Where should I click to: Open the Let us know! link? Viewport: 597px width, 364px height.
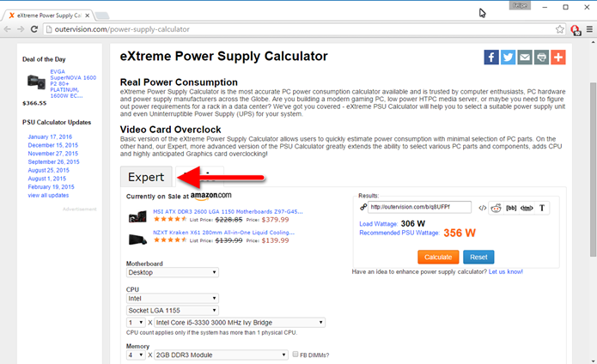506,271
